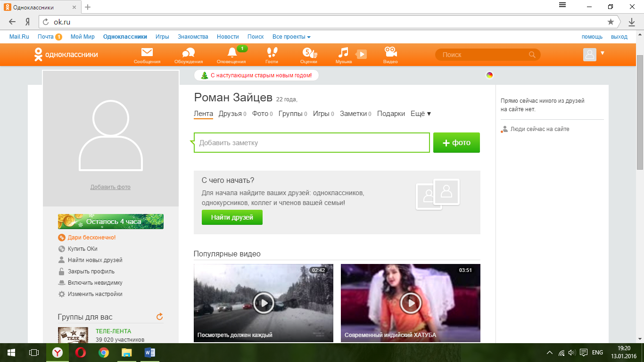
Task: Select the Лента tab
Action: coord(203,114)
